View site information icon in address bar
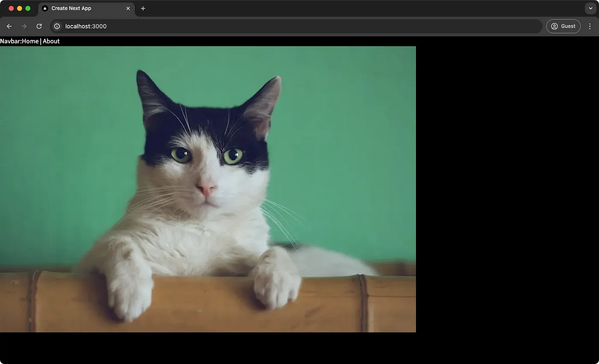Screen dimensions: 599x364 click(x=57, y=26)
